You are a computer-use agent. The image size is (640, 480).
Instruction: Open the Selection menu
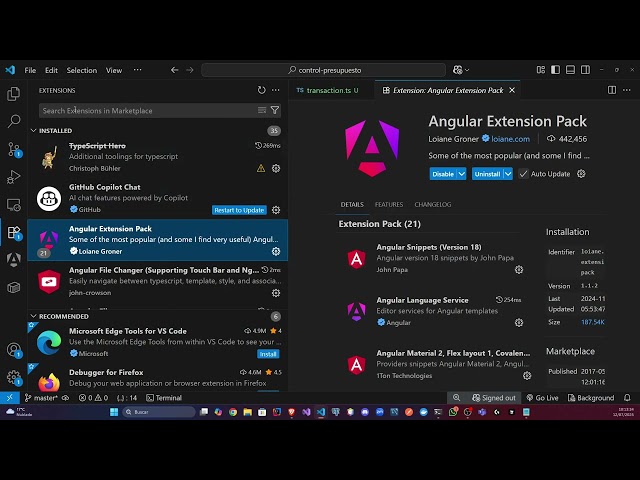82,70
